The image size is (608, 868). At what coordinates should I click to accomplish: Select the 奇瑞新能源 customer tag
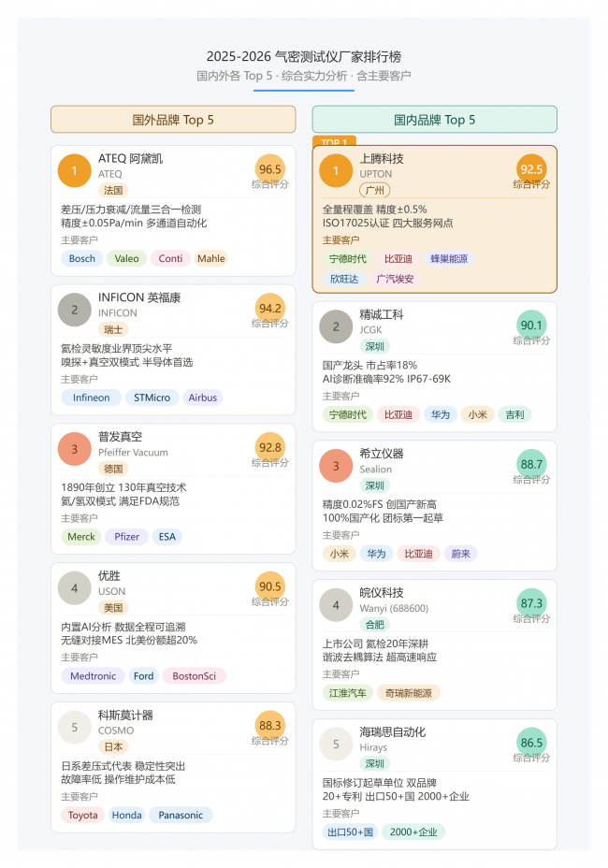(409, 693)
